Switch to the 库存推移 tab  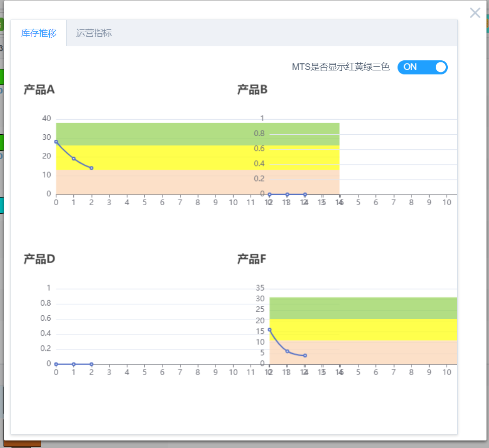click(39, 33)
